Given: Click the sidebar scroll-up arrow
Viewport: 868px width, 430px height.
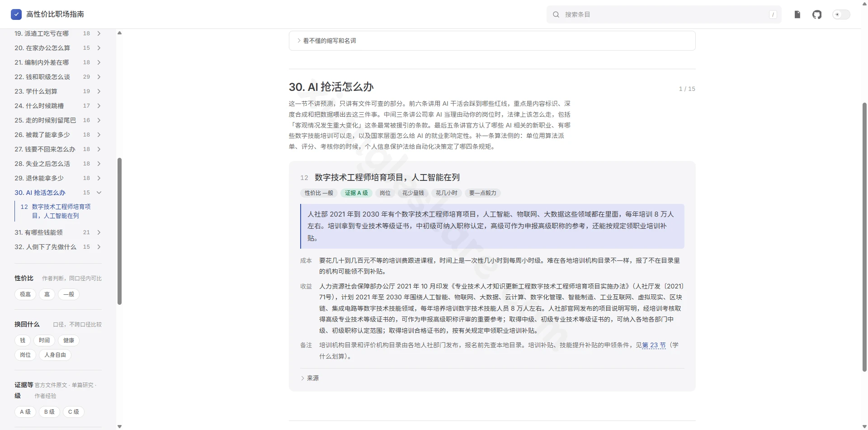Looking at the screenshot, I should [x=119, y=33].
